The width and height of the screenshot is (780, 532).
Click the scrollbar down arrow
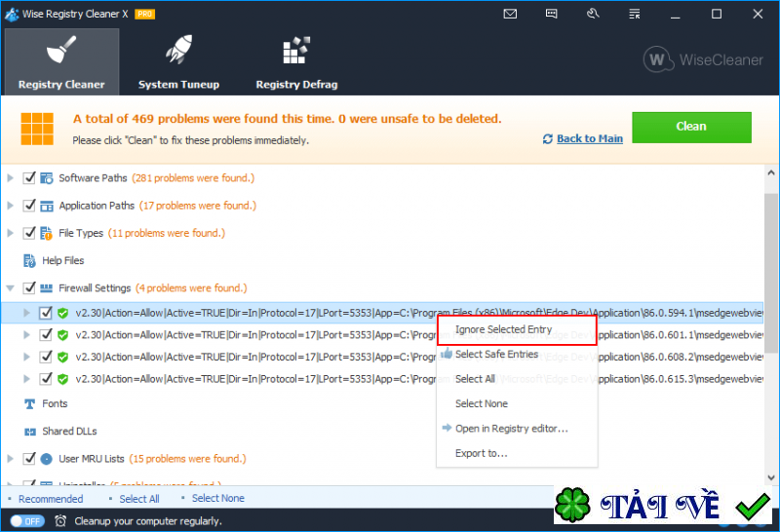(x=770, y=477)
